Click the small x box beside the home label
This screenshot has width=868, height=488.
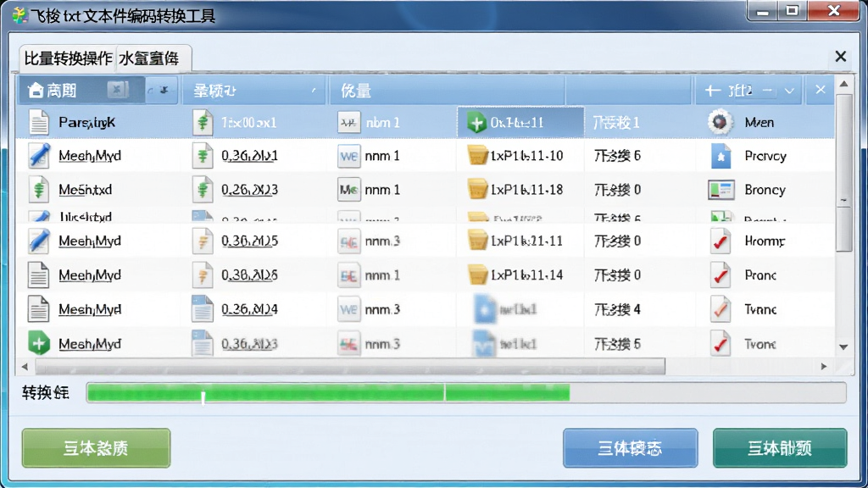[x=117, y=89]
